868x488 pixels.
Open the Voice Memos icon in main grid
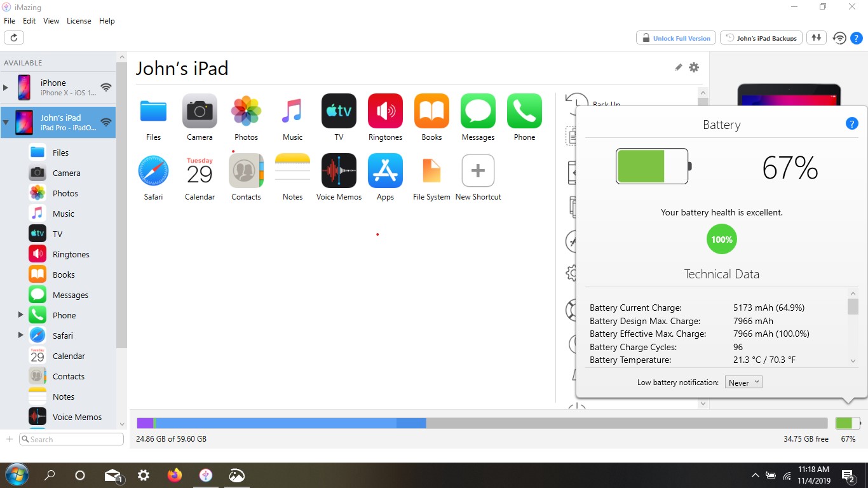pyautogui.click(x=339, y=171)
